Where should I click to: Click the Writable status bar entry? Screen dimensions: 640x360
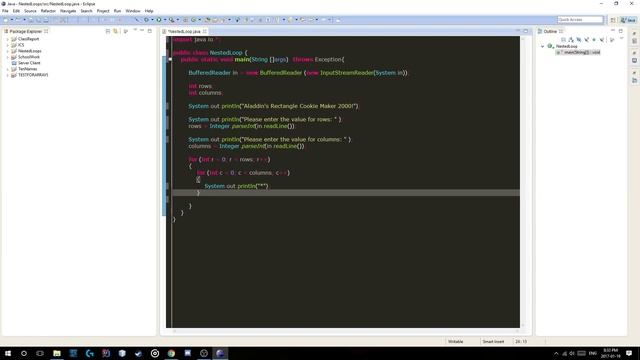click(456, 342)
